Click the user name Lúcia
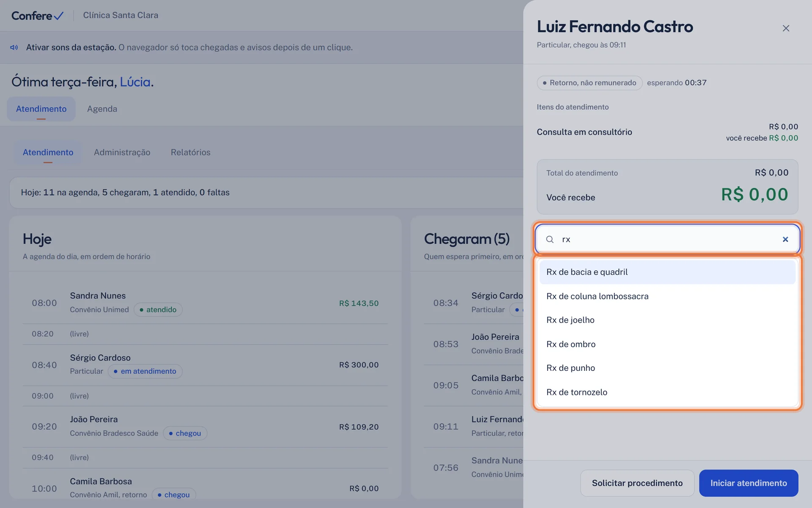The image size is (812, 508). point(135,82)
